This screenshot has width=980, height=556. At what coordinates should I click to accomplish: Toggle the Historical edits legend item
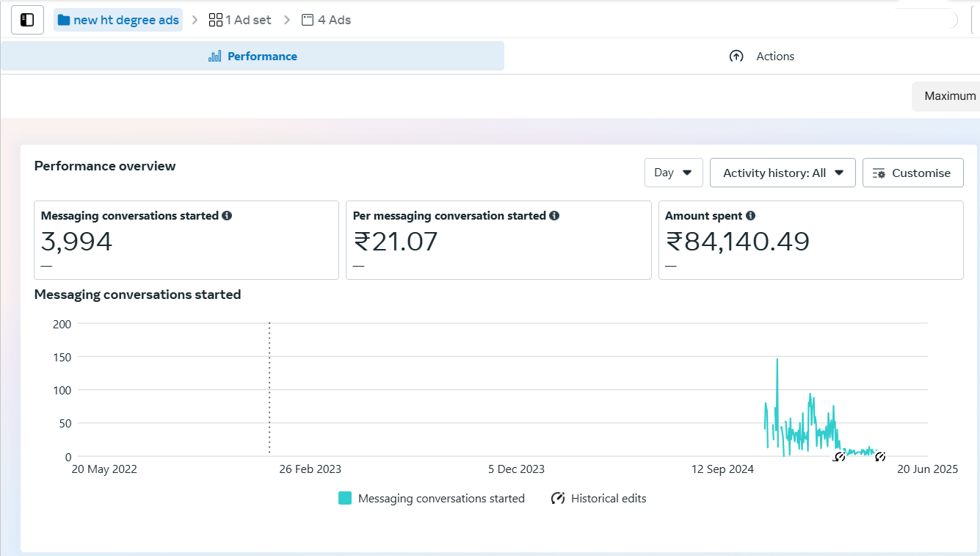[599, 499]
